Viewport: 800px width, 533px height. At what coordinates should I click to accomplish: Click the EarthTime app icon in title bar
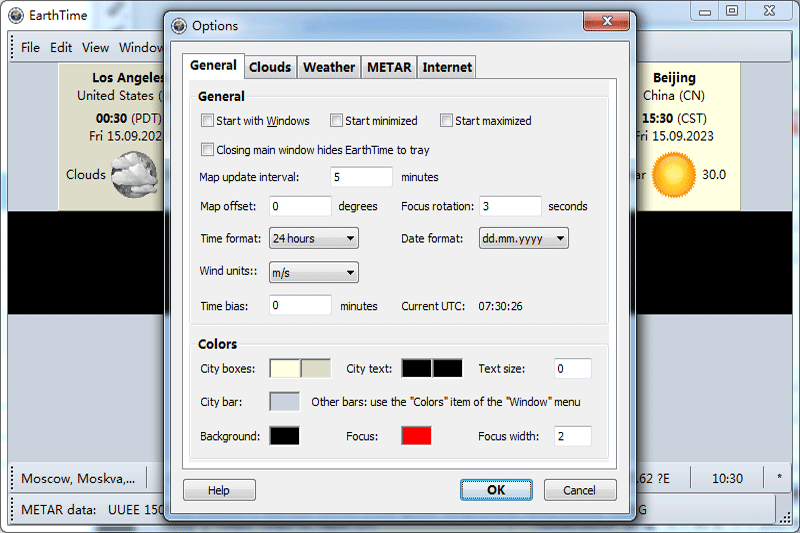coord(16,15)
